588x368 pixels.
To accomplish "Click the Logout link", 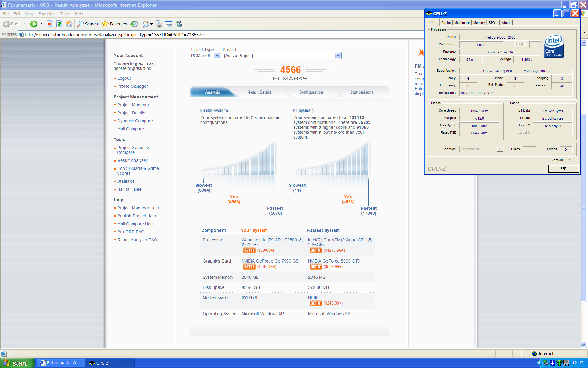I will coord(124,78).
